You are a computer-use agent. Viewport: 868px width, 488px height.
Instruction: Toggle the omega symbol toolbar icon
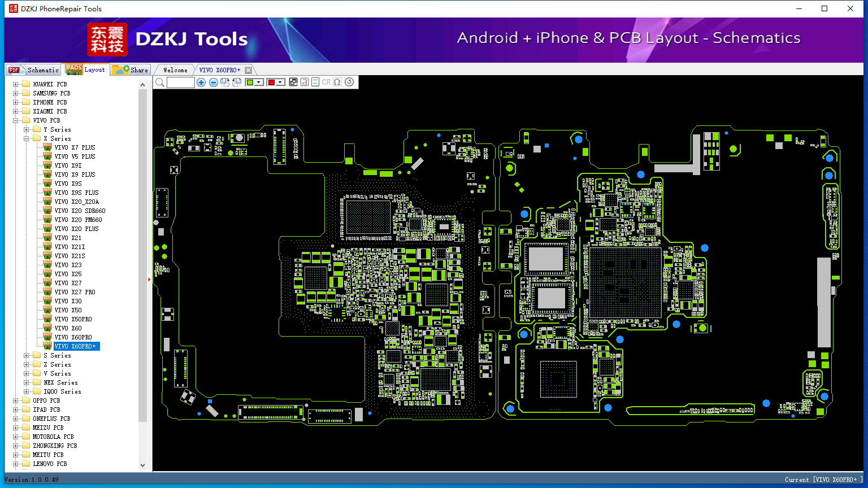pyautogui.click(x=337, y=82)
